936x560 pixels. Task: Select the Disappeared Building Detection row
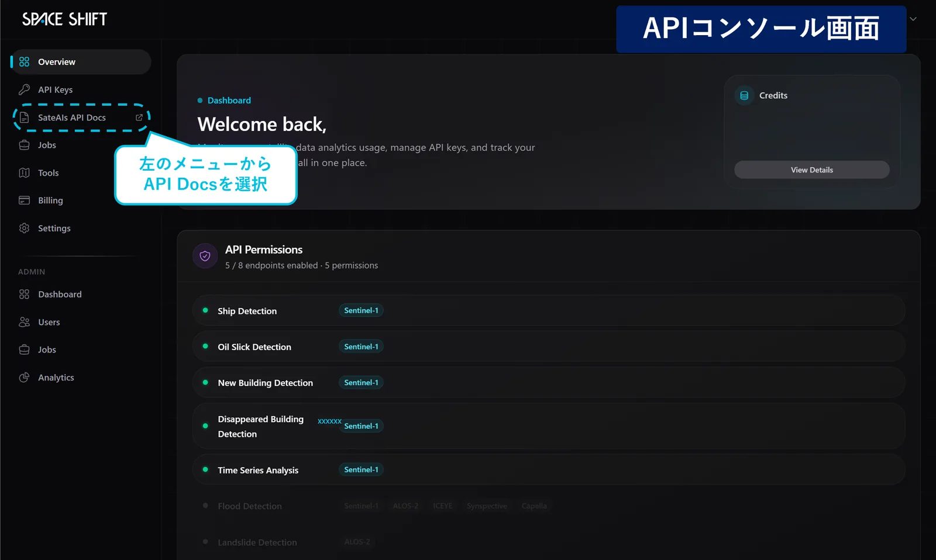click(549, 426)
